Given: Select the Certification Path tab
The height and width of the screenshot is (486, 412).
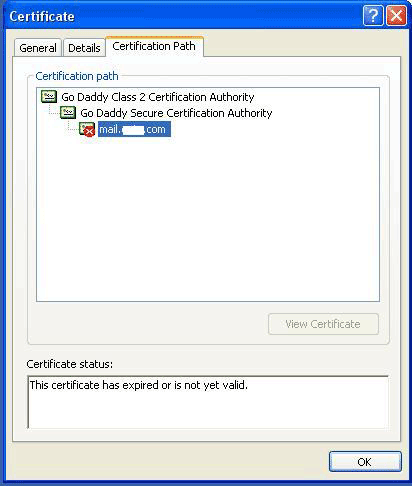Looking at the screenshot, I should click(x=154, y=46).
